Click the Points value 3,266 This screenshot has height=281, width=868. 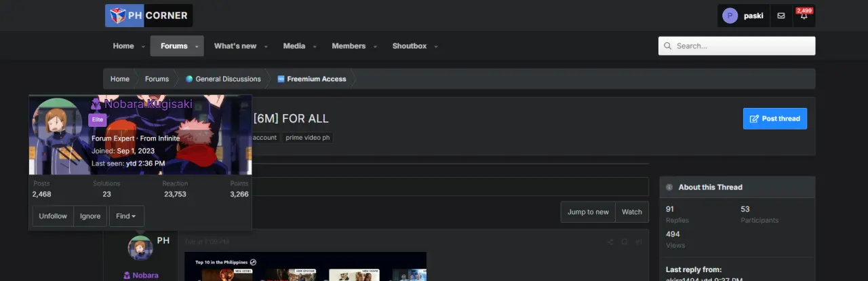click(239, 194)
